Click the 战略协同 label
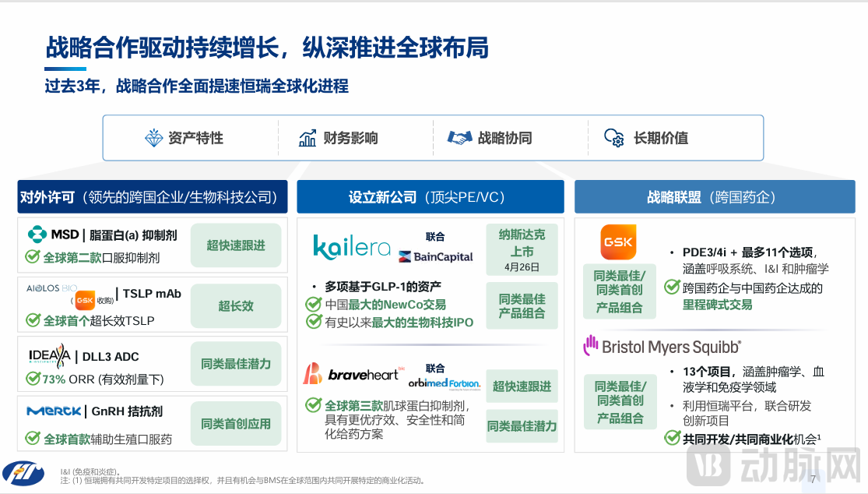Screen dimensions: 868x494 (505, 138)
